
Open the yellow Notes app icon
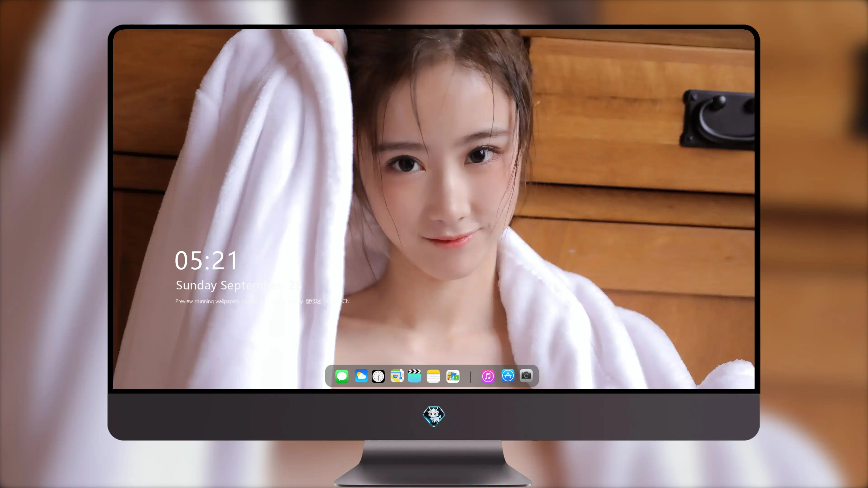point(433,376)
